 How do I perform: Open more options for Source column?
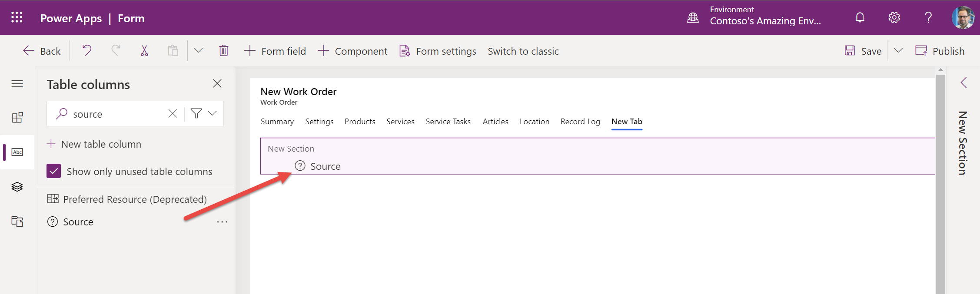222,222
